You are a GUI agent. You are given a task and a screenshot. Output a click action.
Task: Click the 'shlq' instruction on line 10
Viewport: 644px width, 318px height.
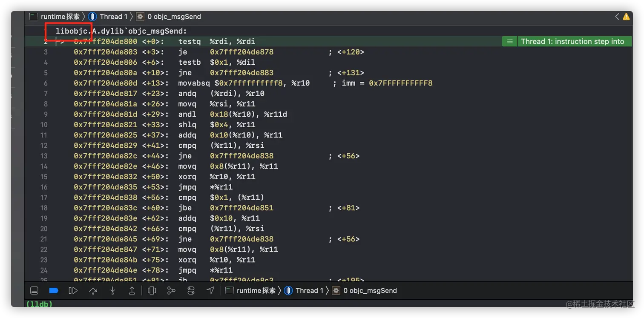187,125
